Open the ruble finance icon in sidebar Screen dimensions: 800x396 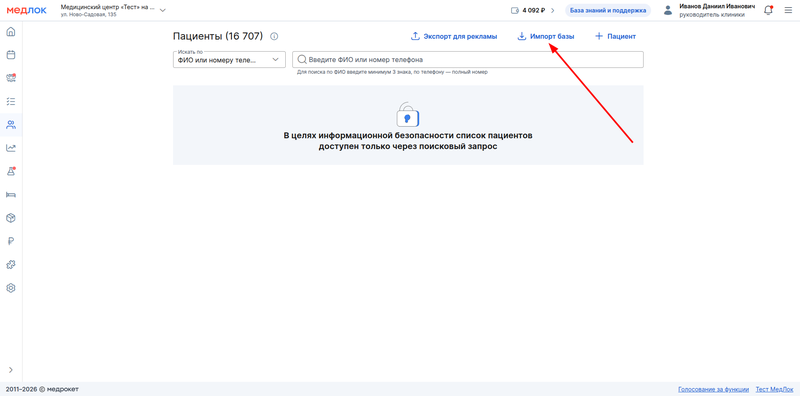click(11, 241)
